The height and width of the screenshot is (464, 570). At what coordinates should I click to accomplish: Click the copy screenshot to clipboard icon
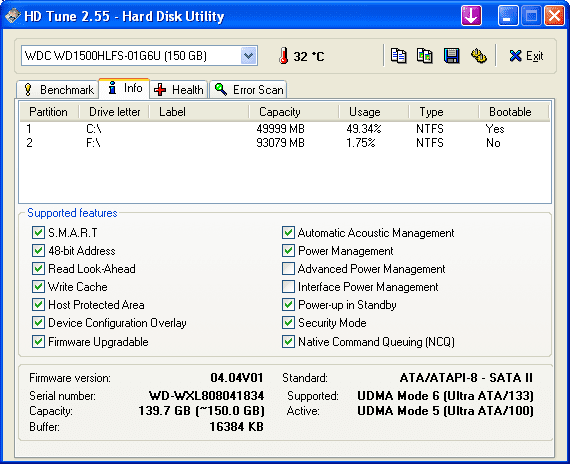pyautogui.click(x=425, y=56)
